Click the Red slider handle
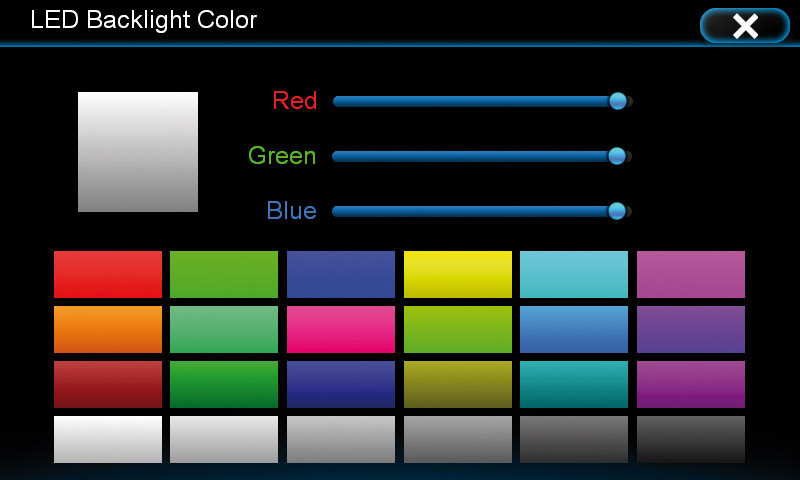Image resolution: width=800 pixels, height=480 pixels. click(618, 101)
